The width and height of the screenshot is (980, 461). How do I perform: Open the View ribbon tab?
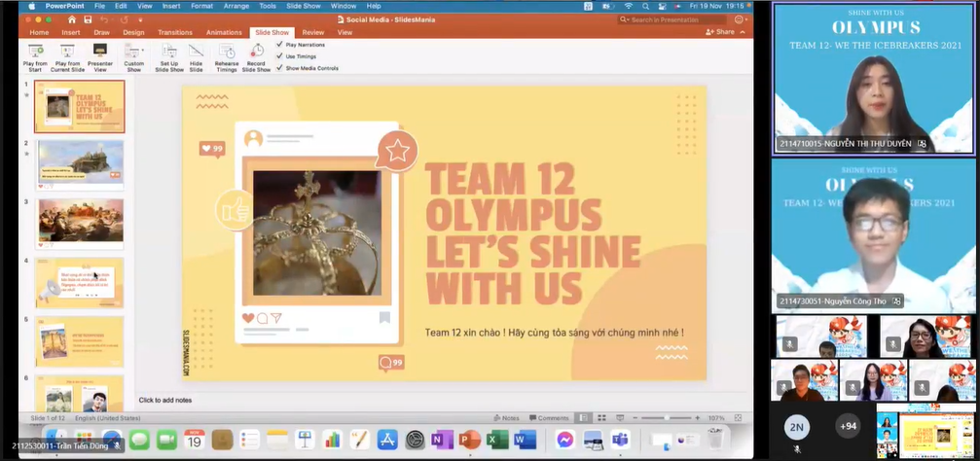point(345,32)
